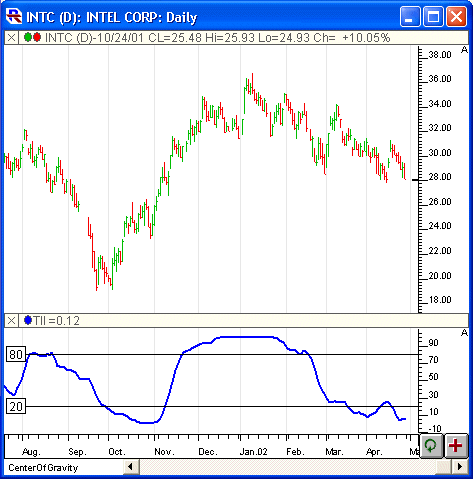
Task: Click the application logo icon in title bar
Action: coord(14,16)
